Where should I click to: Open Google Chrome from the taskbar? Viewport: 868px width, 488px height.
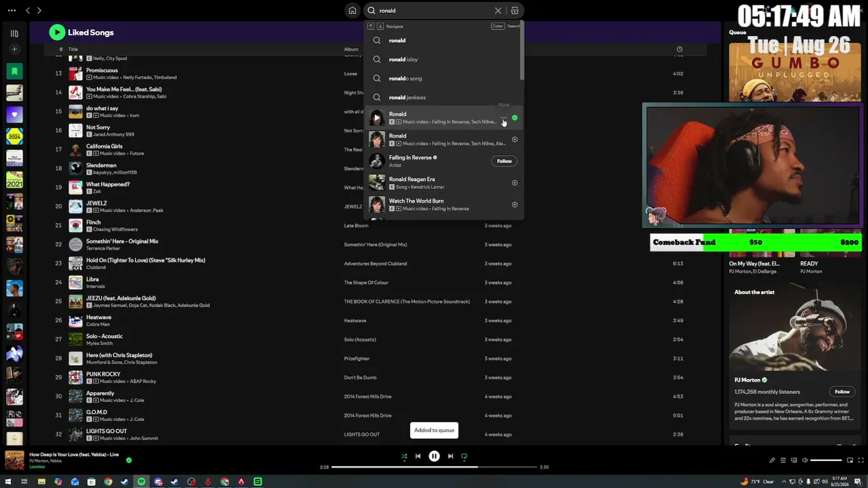tap(108, 482)
